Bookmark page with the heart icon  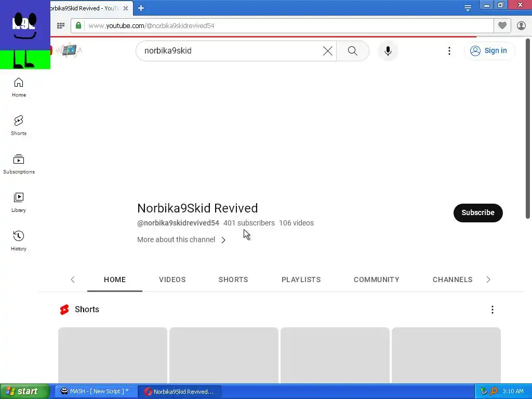(x=502, y=25)
